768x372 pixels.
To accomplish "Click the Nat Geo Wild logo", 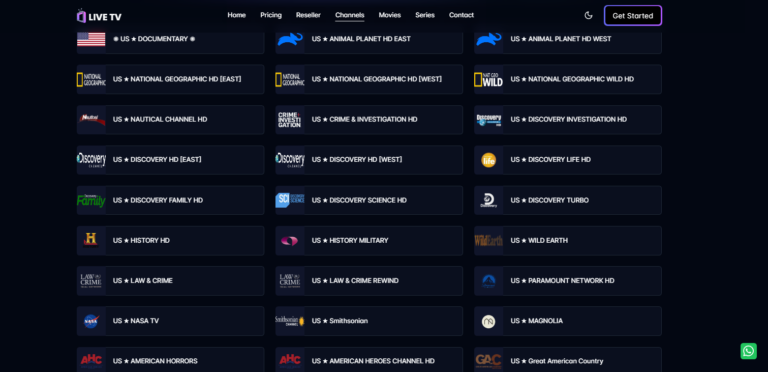I will 488,79.
